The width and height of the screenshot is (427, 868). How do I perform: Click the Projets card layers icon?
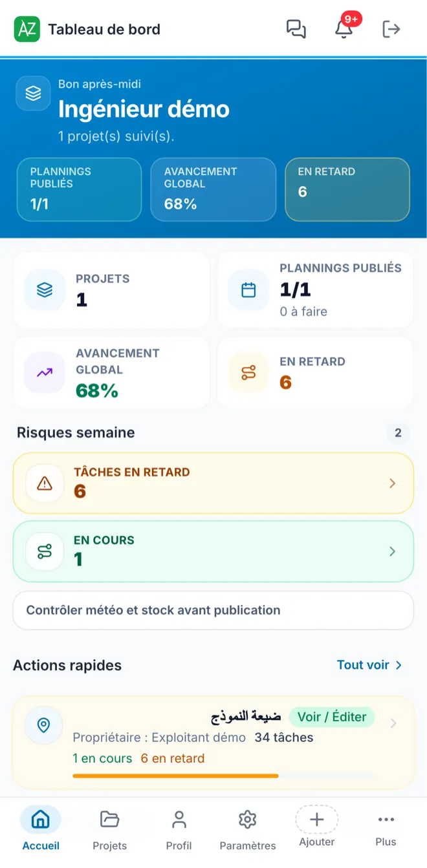pyautogui.click(x=45, y=290)
